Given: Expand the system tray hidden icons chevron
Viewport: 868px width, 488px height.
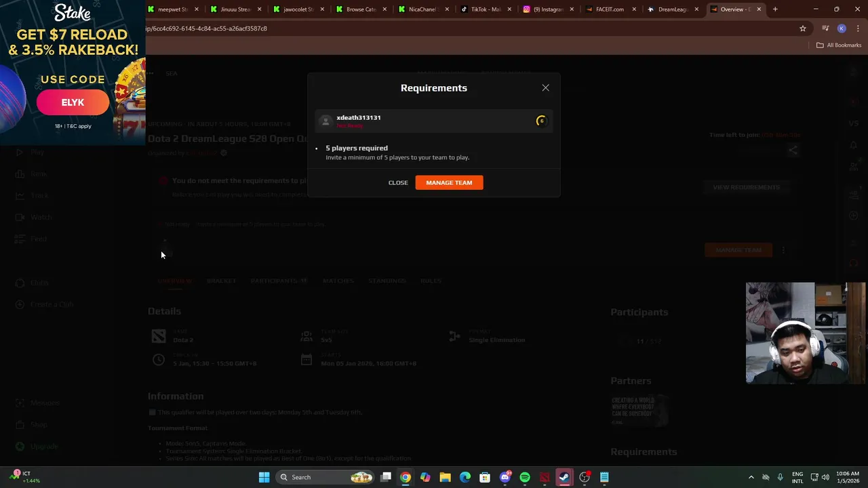Looking at the screenshot, I should [751, 477].
